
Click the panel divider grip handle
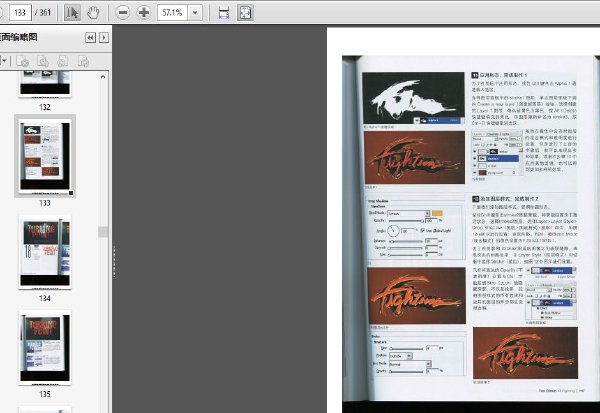[x=114, y=261]
